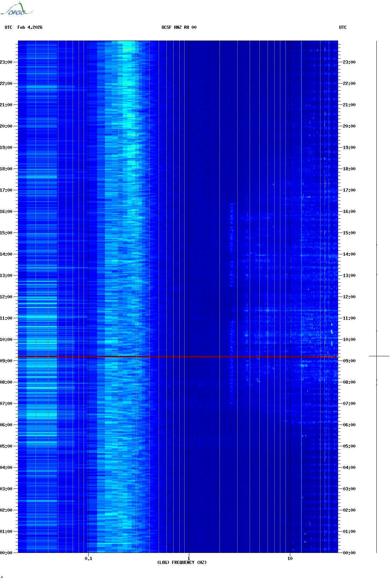Click '04:00' on the right time axis

pos(349,468)
